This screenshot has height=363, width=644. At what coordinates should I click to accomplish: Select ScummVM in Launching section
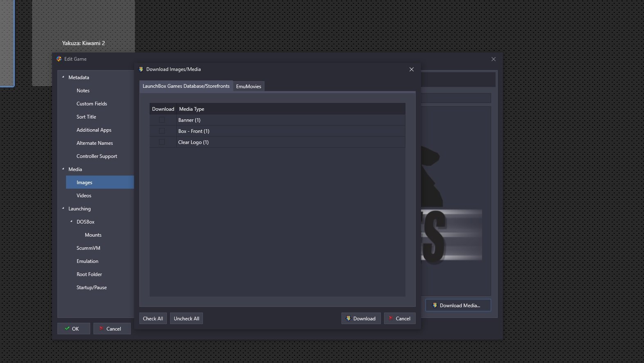pyautogui.click(x=88, y=248)
